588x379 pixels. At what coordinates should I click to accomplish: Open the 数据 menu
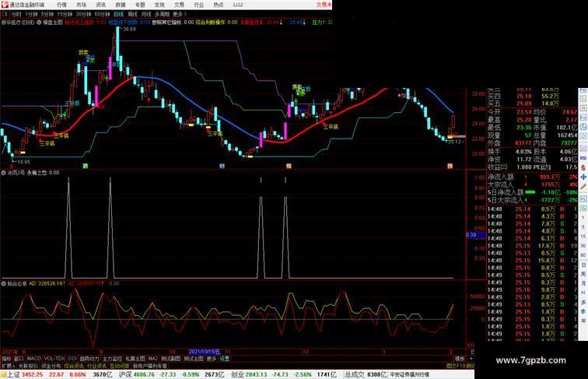121,5
